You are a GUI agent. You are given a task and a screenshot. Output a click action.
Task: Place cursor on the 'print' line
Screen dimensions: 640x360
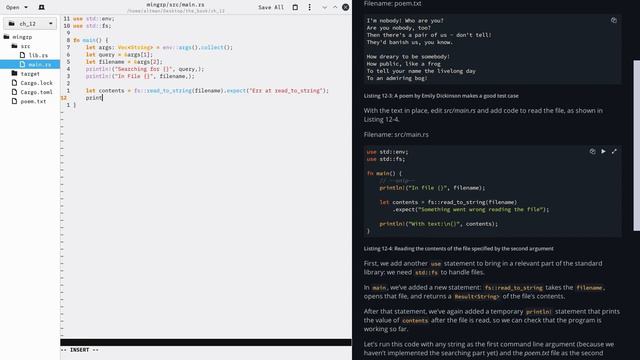tap(94, 98)
